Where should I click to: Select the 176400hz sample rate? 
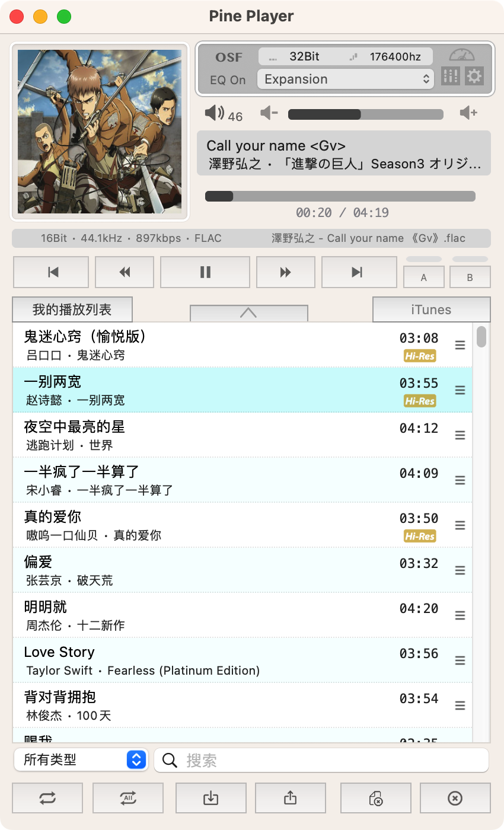coord(395,57)
